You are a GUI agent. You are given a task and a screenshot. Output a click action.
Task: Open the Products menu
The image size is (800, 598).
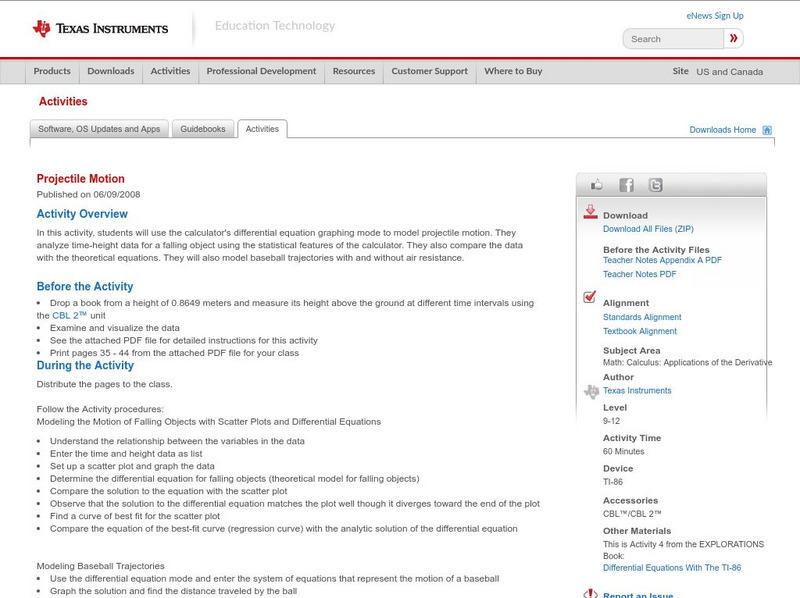(x=52, y=71)
